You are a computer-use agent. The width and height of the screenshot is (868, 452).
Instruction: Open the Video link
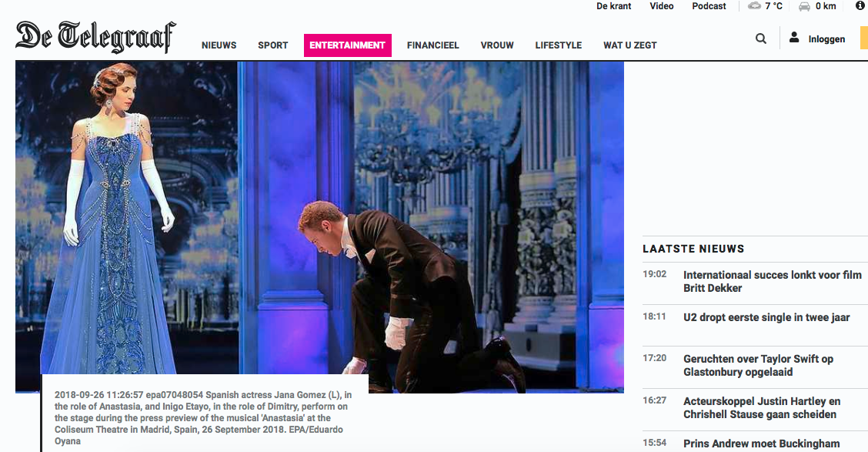tap(662, 6)
